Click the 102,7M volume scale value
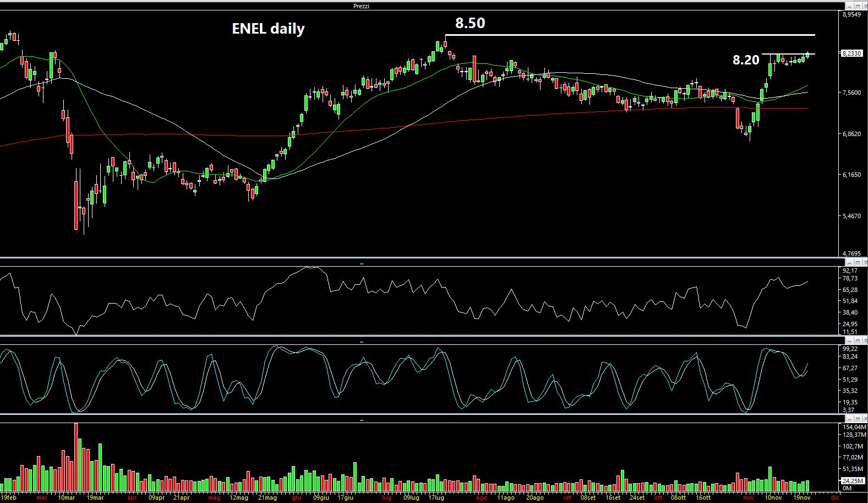The width and height of the screenshot is (868, 503). tap(853, 446)
